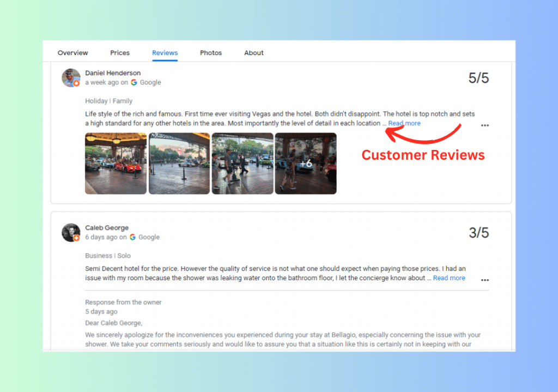Click the +6 photos overlay thumbnail
The image size is (558, 392).
click(x=306, y=164)
